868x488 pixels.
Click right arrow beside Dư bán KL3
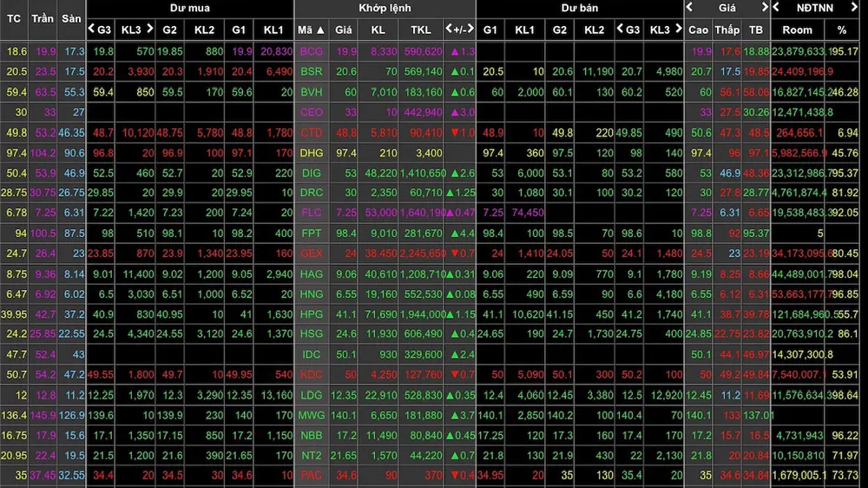[678, 29]
